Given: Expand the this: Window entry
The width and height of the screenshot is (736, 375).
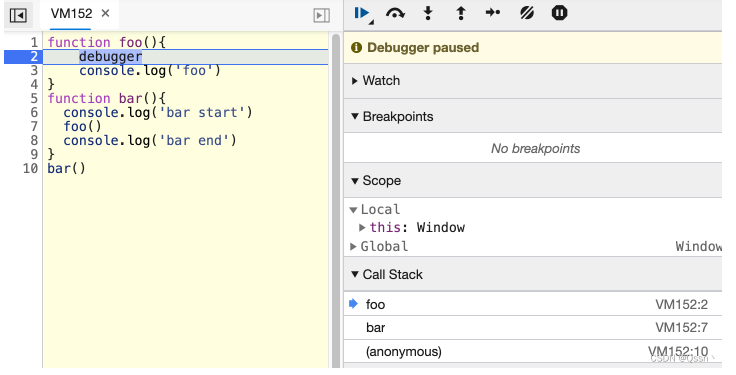Looking at the screenshot, I should tap(362, 228).
